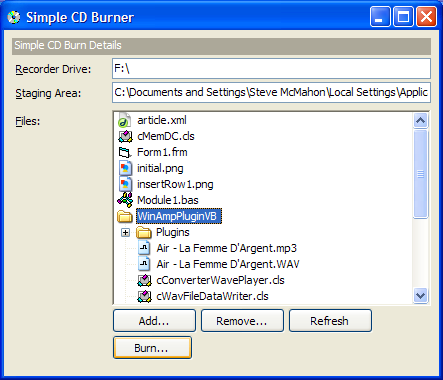Click the cConverterWavePlayer.cls file icon
Viewport: 443px width, 380px height.
click(144, 280)
